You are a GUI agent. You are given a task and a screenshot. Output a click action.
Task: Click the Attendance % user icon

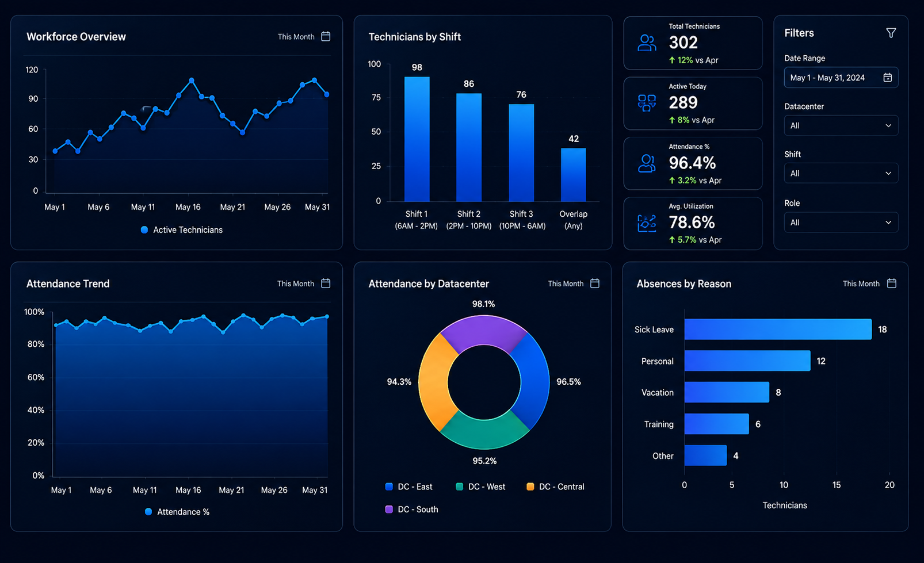tap(647, 163)
